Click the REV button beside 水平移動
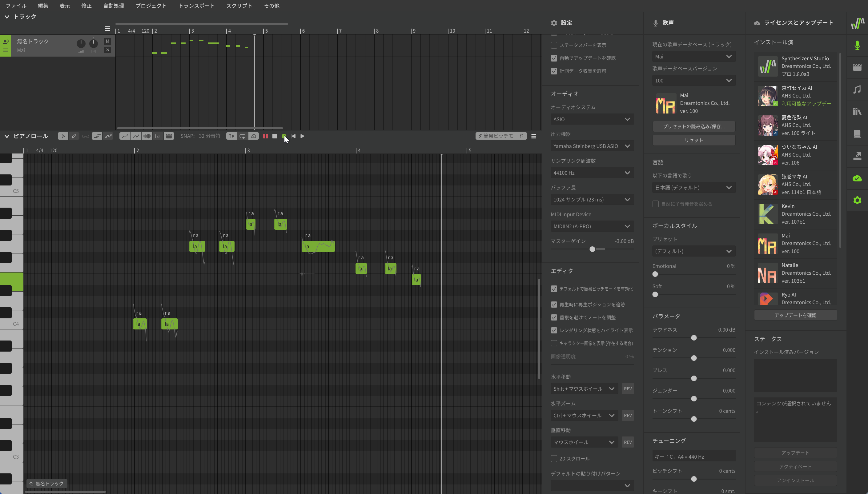868x494 pixels. [x=628, y=388]
